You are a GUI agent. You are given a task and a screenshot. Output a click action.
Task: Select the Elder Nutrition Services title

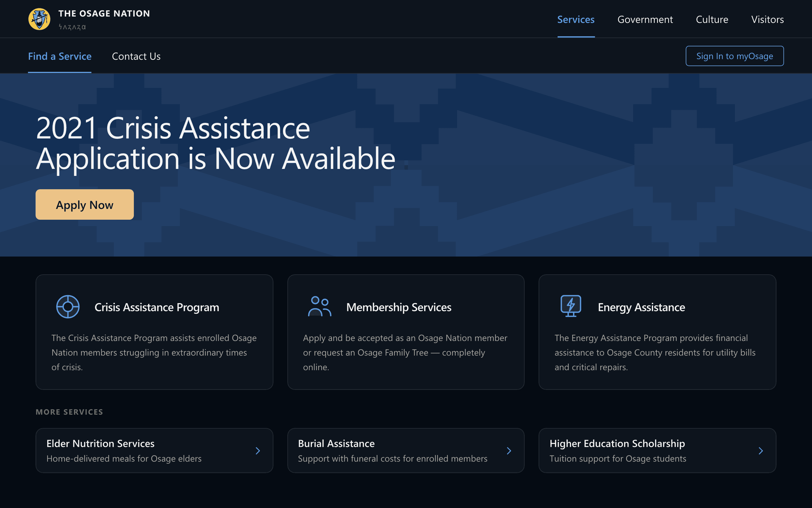(100, 444)
